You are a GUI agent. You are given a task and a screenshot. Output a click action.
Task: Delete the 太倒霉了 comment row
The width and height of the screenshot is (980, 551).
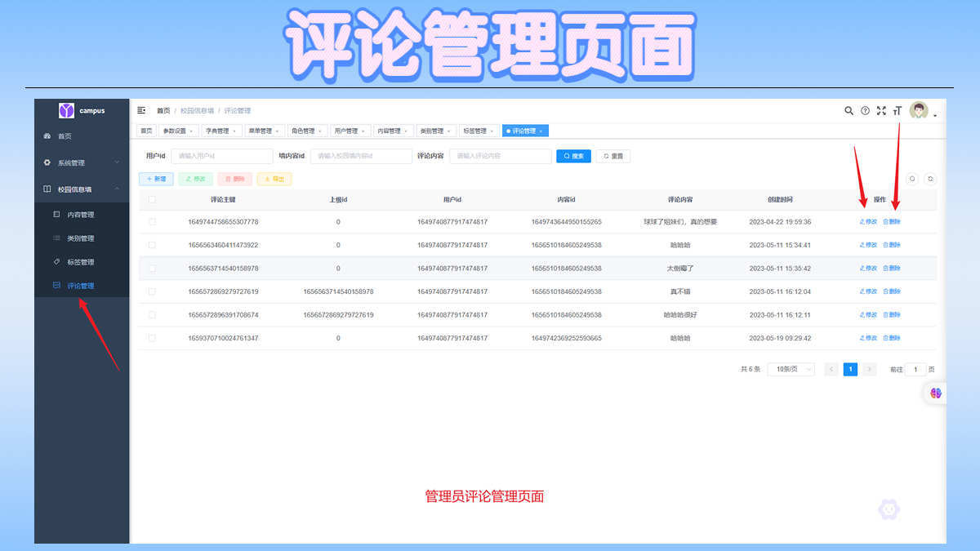(892, 269)
